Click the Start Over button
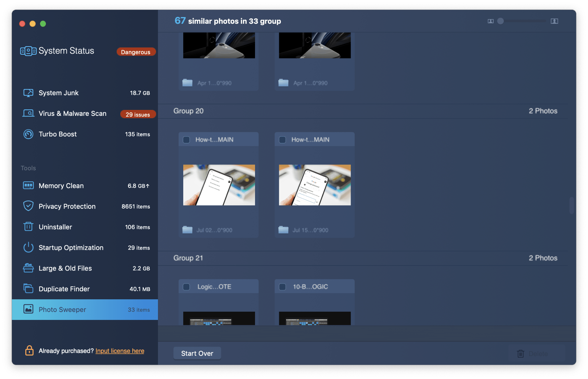This screenshot has width=588, height=379. click(x=197, y=353)
